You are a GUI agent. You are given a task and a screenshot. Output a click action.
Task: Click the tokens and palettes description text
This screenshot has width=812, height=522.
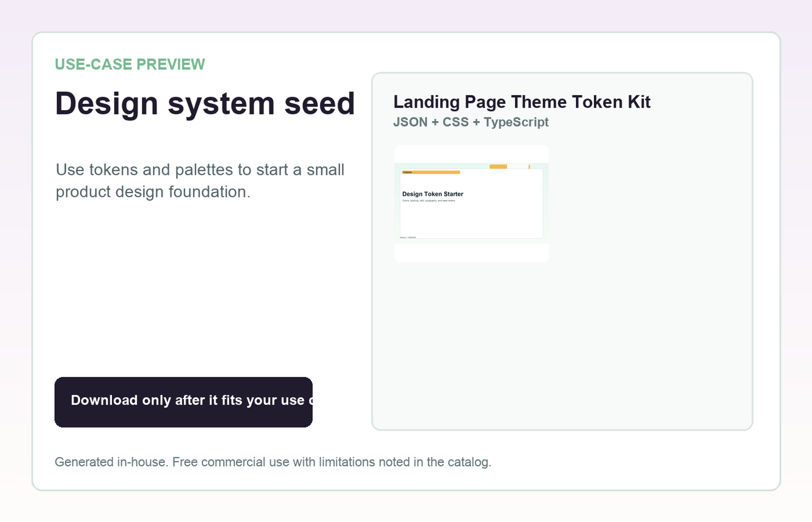click(x=200, y=181)
